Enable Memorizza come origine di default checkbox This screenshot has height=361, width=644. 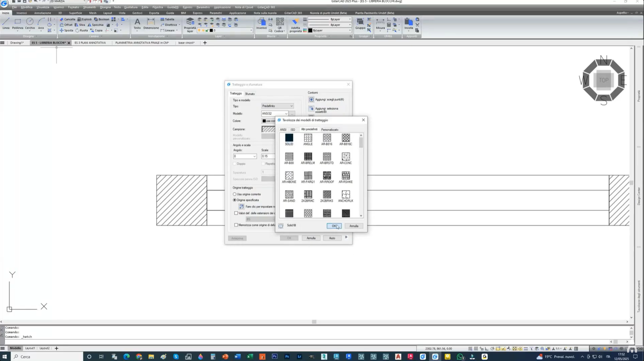tap(236, 225)
